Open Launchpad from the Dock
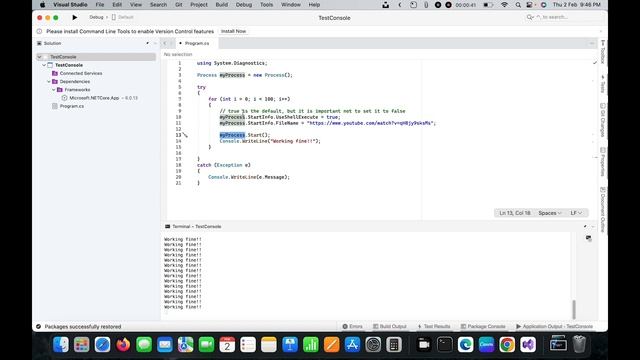640x360 pixels. 82,345
